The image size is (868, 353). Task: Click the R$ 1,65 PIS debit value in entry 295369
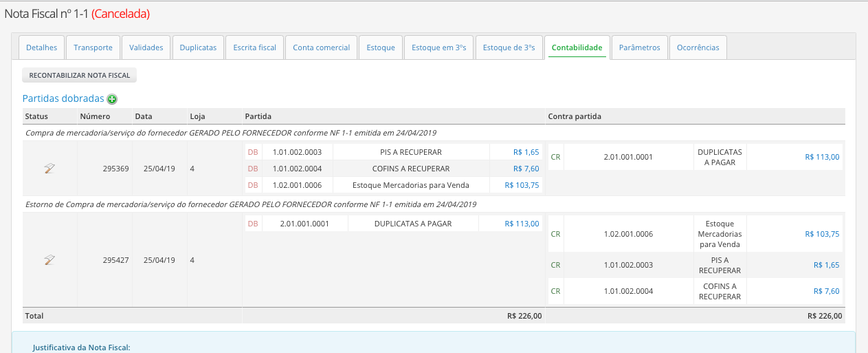point(526,152)
